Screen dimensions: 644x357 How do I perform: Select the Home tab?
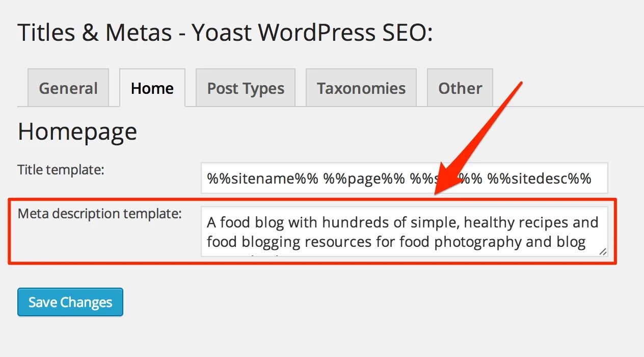152,88
